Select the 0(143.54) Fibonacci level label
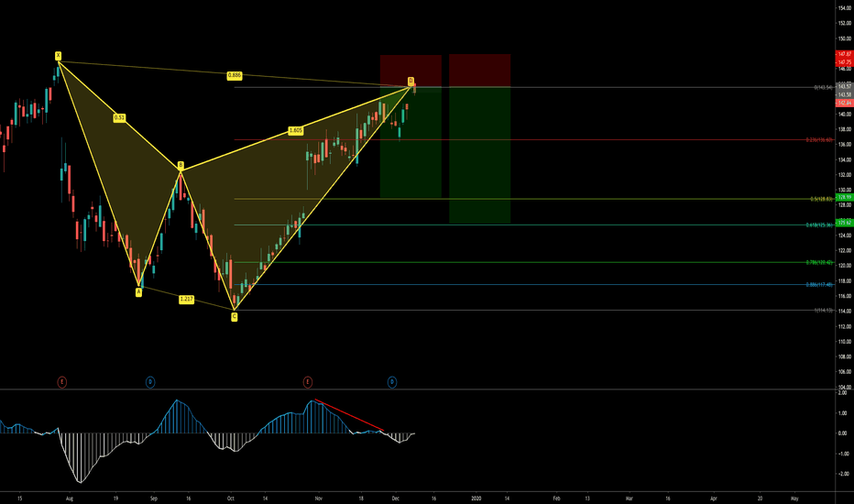The height and width of the screenshot is (504, 854). point(824,87)
